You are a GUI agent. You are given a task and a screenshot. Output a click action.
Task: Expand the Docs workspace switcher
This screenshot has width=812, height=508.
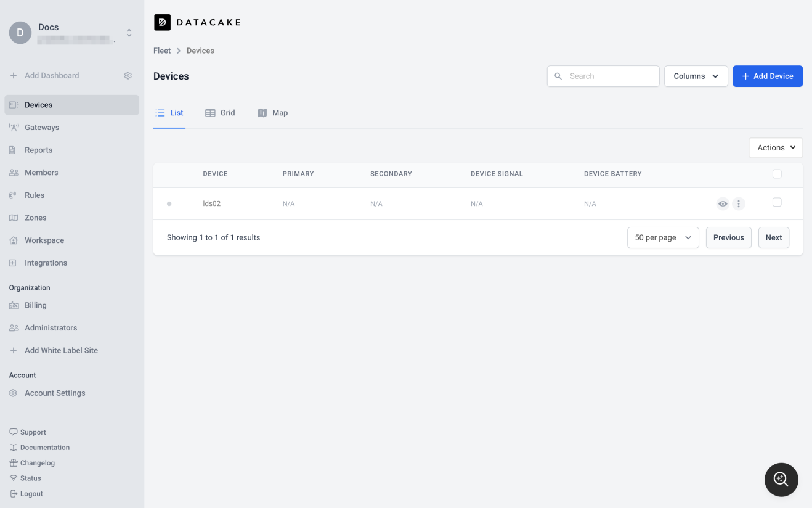[x=129, y=33]
